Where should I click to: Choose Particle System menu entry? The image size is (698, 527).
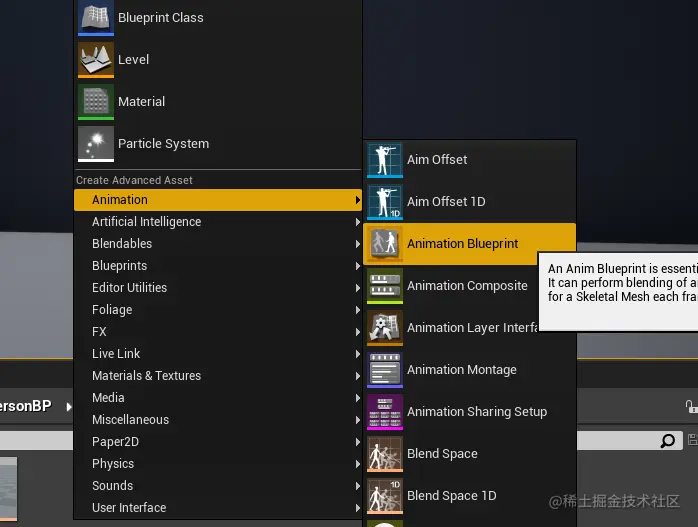coord(219,144)
